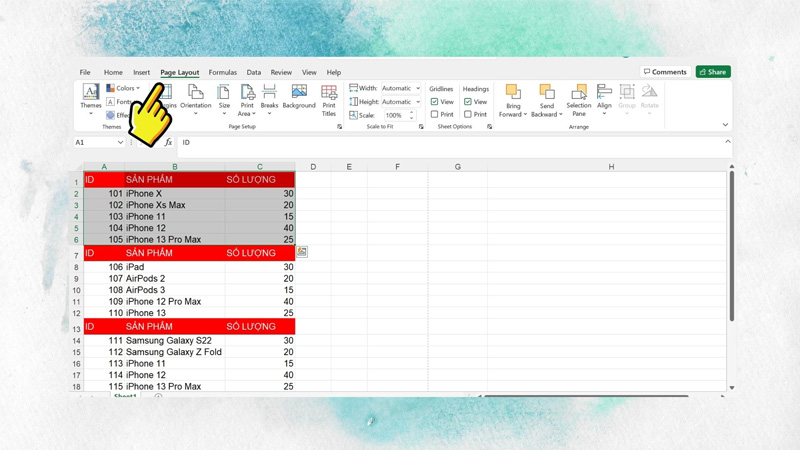Screen dimensions: 800x450
Task: Toggle the Gridlines Print checkbox
Action: pyautogui.click(x=434, y=114)
